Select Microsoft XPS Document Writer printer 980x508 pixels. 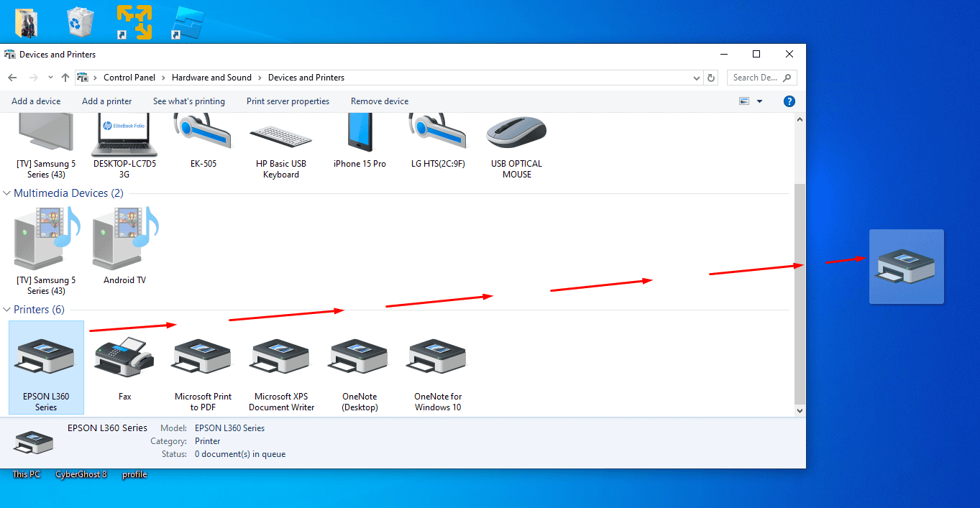pos(281,366)
